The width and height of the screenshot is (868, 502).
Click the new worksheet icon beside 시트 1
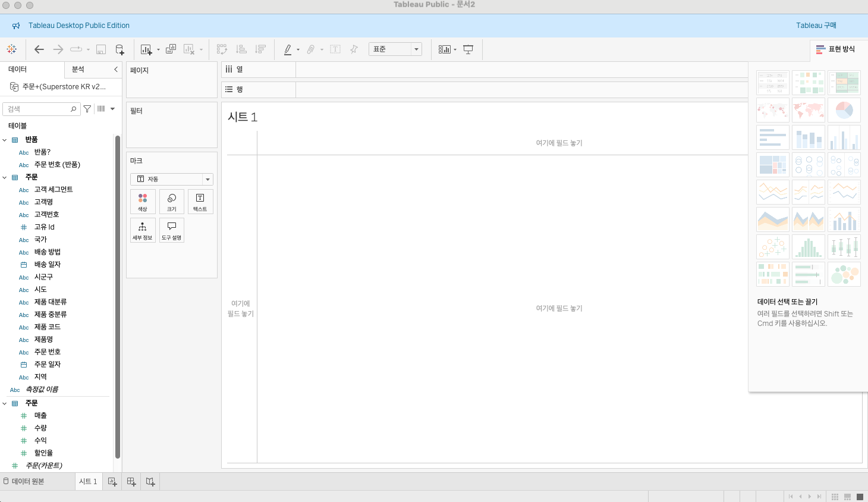coord(112,482)
